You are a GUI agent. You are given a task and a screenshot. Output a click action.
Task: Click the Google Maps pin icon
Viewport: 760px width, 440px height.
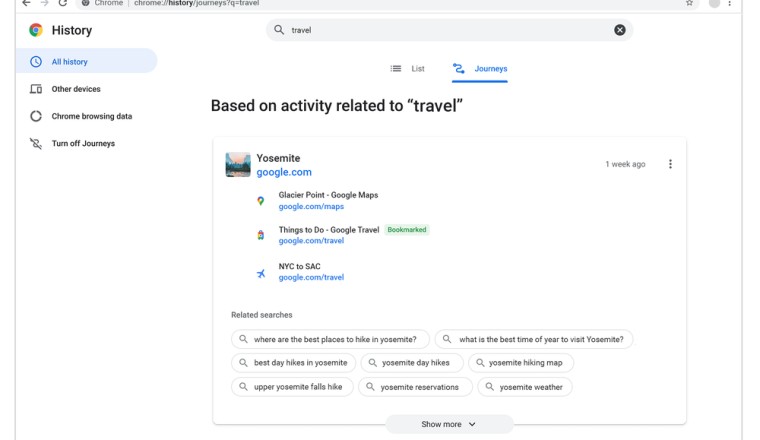261,201
